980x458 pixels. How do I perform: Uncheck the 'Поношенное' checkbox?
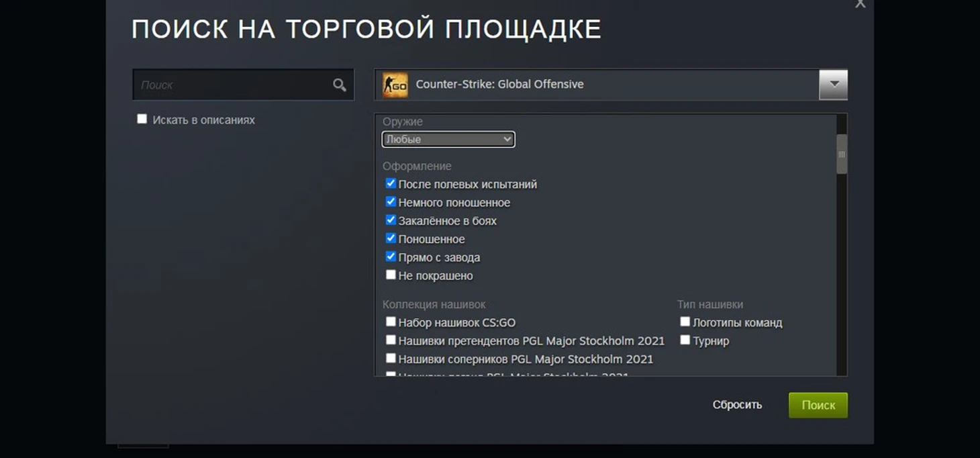pos(391,238)
